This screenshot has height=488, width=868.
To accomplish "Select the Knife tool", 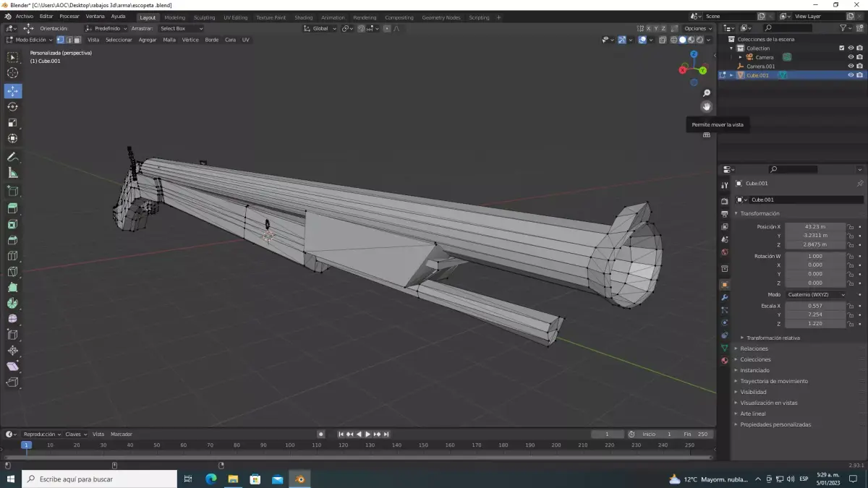I will tap(13, 272).
